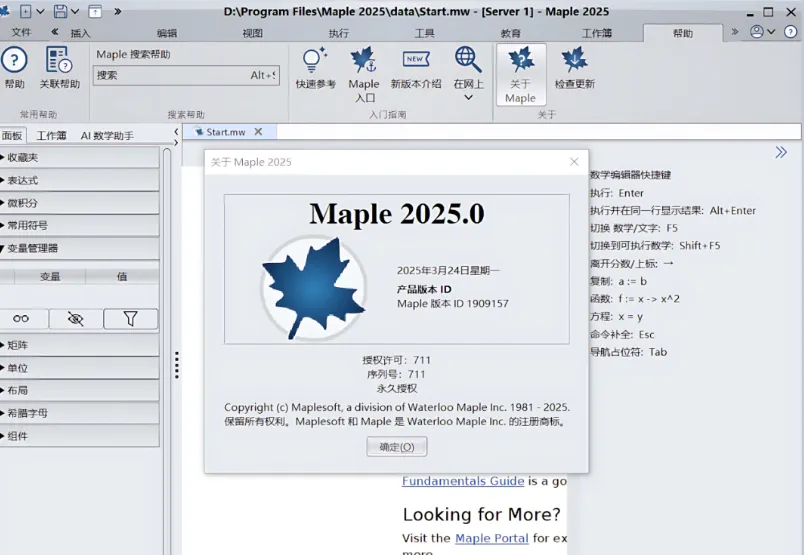Close the About Maple 2025 dialog
The width and height of the screenshot is (804, 555).
tap(574, 162)
